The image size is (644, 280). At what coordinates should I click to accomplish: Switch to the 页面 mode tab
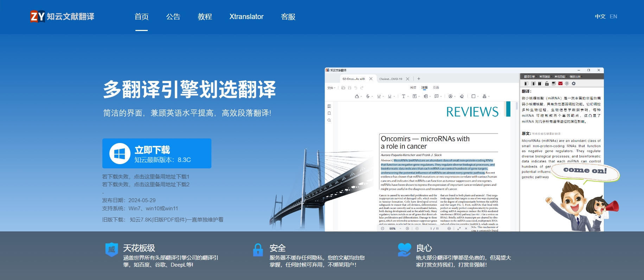tap(436, 88)
